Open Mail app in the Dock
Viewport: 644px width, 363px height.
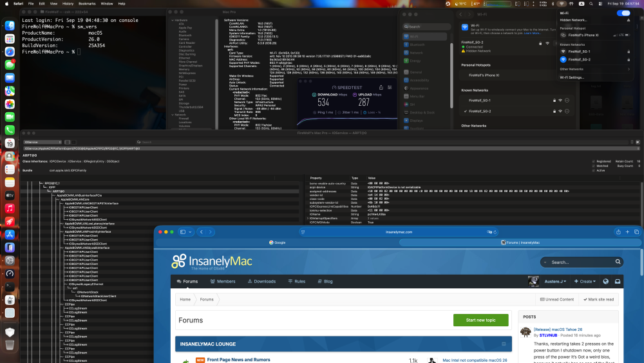(x=10, y=78)
